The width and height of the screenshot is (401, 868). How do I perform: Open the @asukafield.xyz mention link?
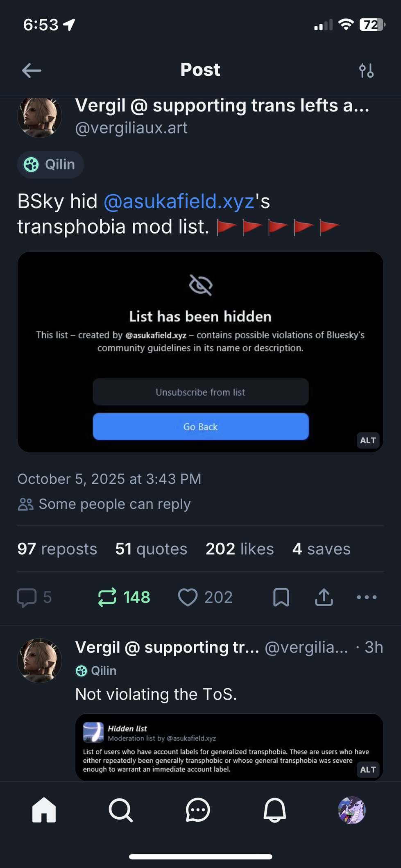click(x=179, y=202)
